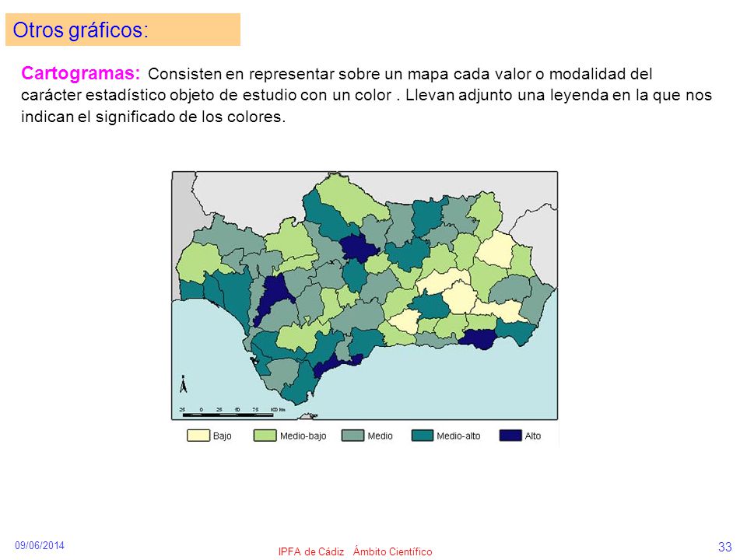
Task: Click the 'Alto' dark blue legend swatch
Action: click(510, 436)
